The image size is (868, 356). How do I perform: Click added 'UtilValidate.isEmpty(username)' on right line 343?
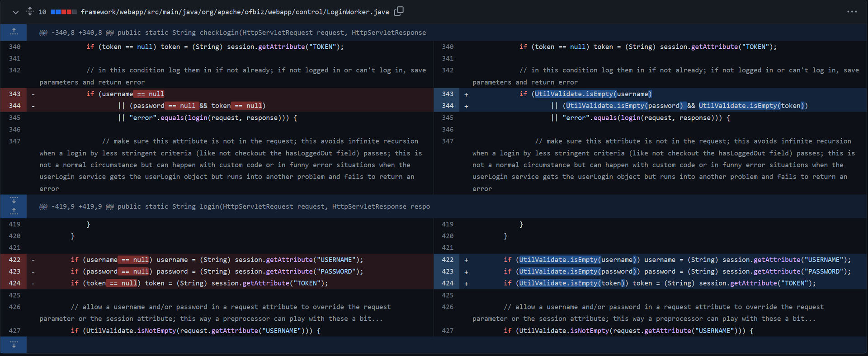[x=593, y=94]
